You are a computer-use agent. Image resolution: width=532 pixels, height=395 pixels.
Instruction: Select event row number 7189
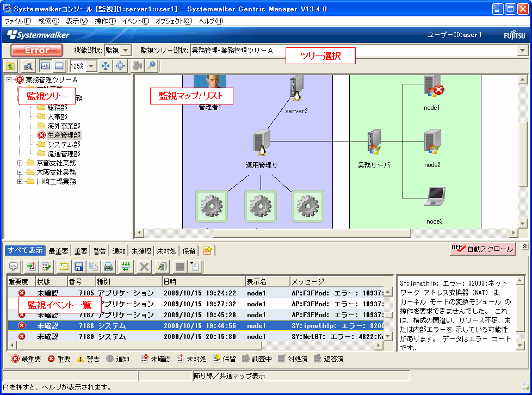coord(196,337)
